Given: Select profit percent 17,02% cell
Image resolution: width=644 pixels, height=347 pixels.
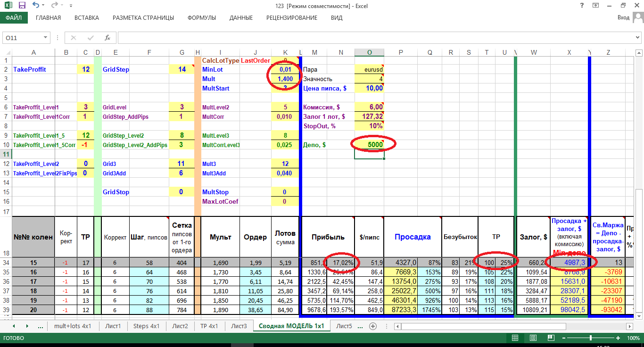Looking at the screenshot, I should click(339, 263).
